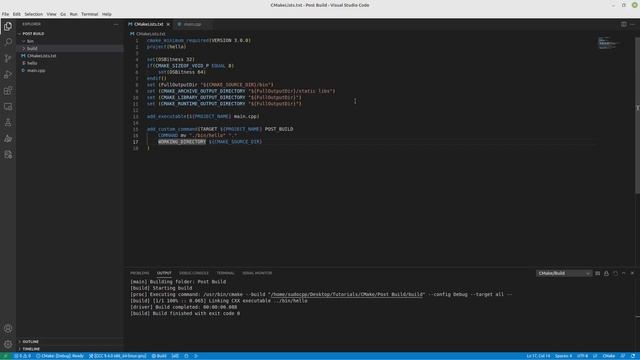
Task: Open the Help menu
Action: click(x=107, y=14)
